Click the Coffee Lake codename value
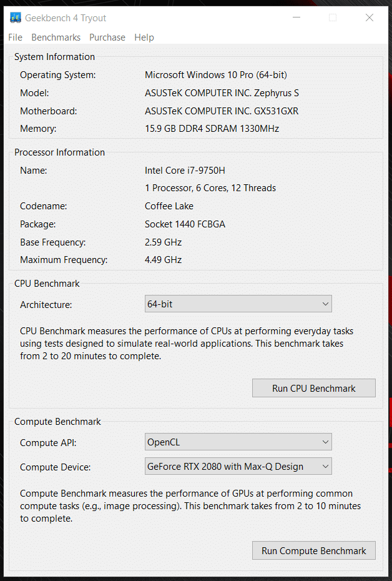 click(169, 206)
